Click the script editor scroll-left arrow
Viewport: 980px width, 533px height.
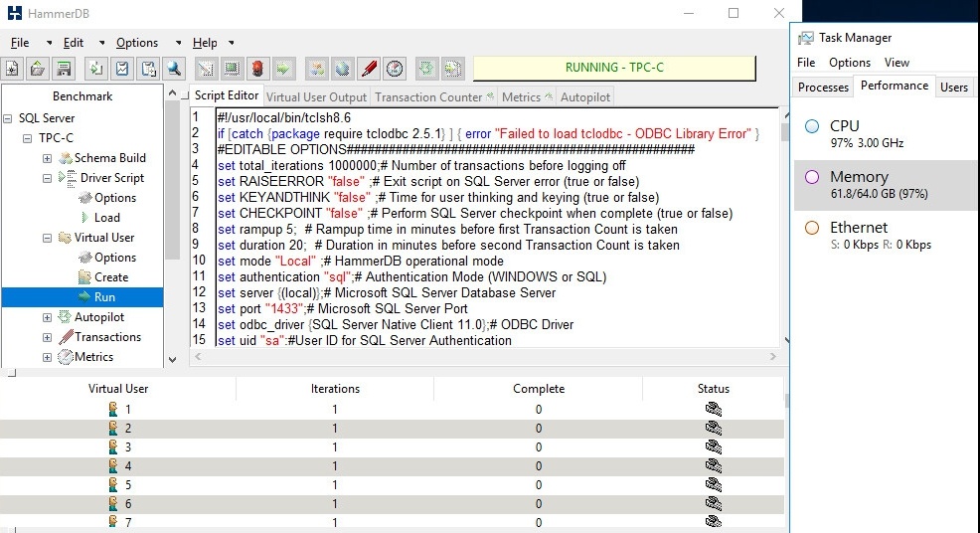198,357
